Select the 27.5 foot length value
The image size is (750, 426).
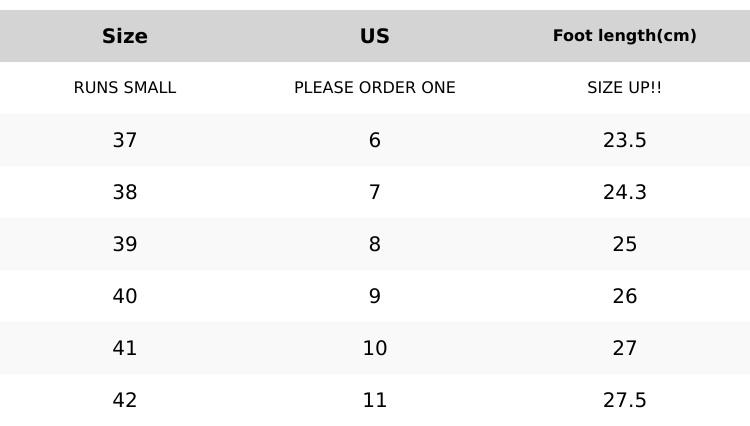point(624,400)
